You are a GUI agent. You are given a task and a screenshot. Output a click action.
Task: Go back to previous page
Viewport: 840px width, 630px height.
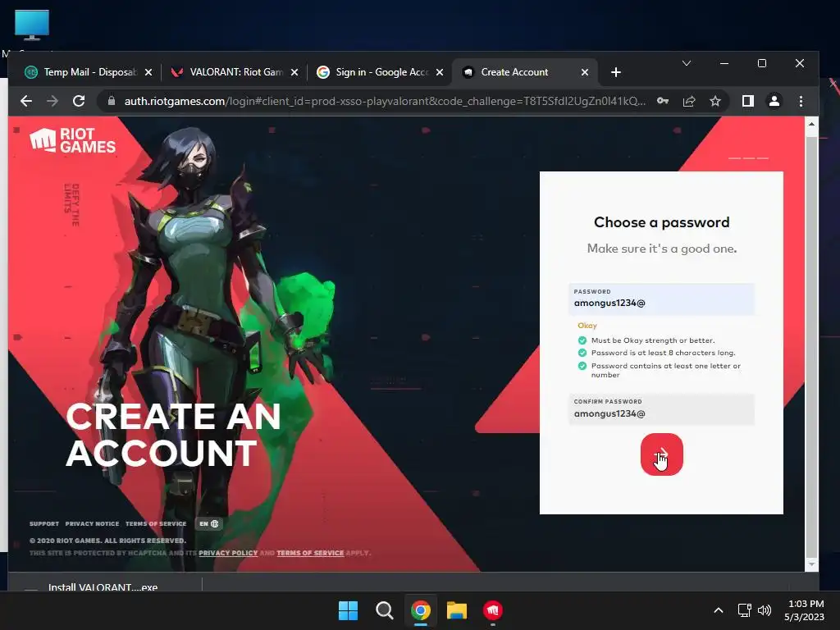coord(26,101)
